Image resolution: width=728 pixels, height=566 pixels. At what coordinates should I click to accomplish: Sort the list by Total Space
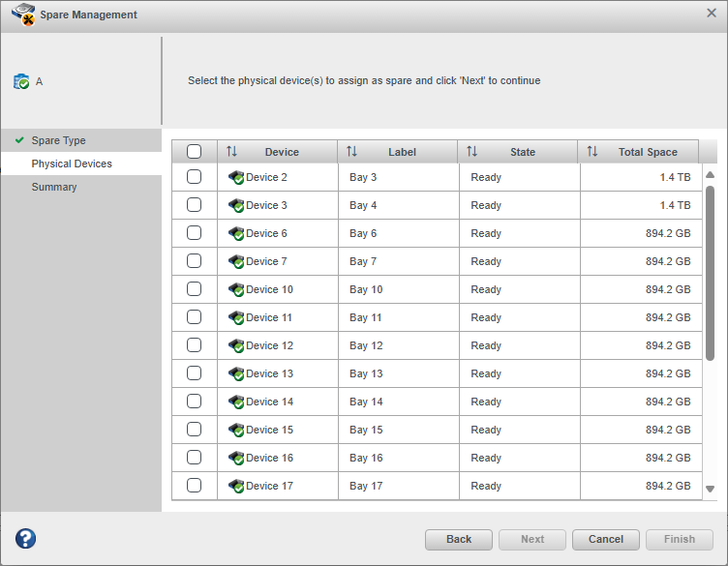592,152
